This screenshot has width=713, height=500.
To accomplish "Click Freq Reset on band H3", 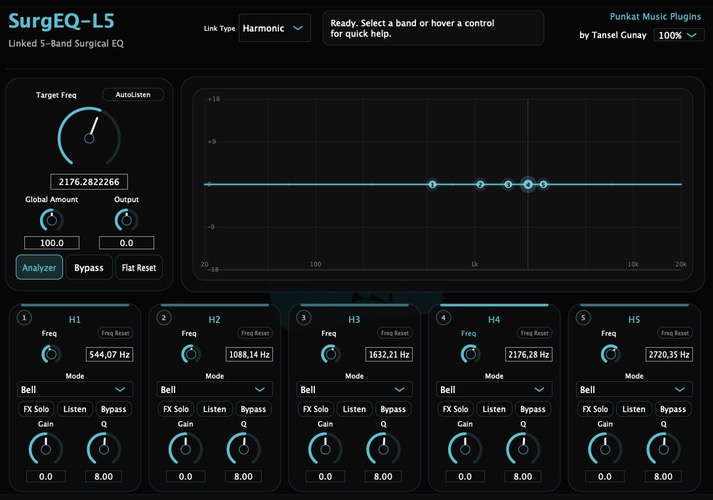I will [x=395, y=333].
